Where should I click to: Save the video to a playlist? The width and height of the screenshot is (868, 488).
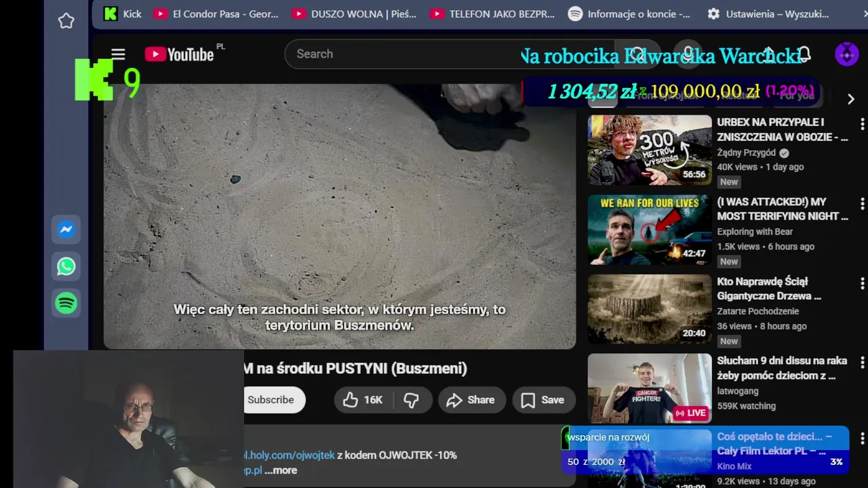543,400
